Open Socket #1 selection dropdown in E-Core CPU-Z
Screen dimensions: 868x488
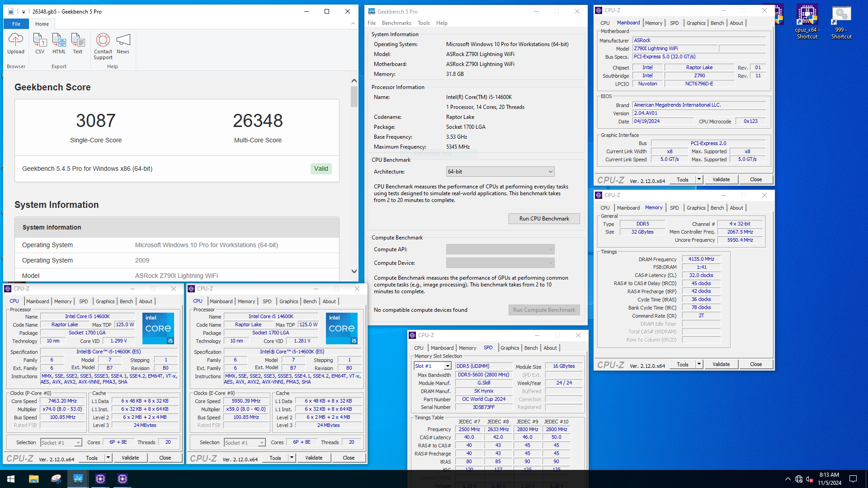click(x=245, y=443)
